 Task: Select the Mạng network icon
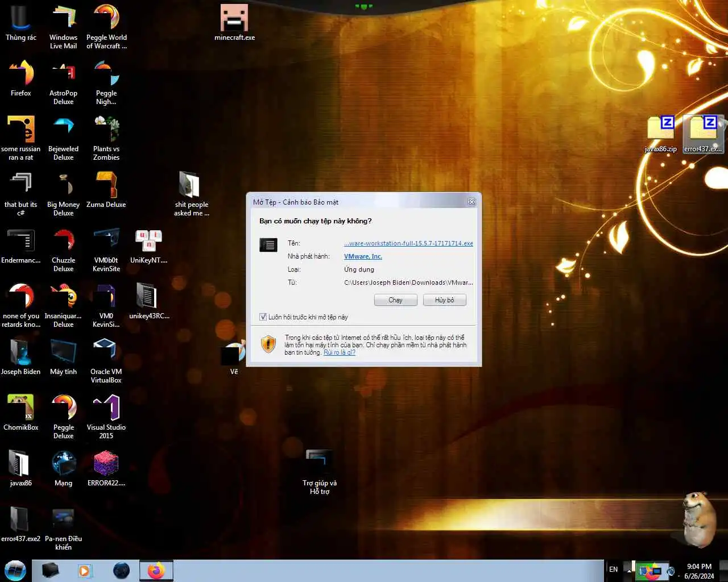coord(63,469)
